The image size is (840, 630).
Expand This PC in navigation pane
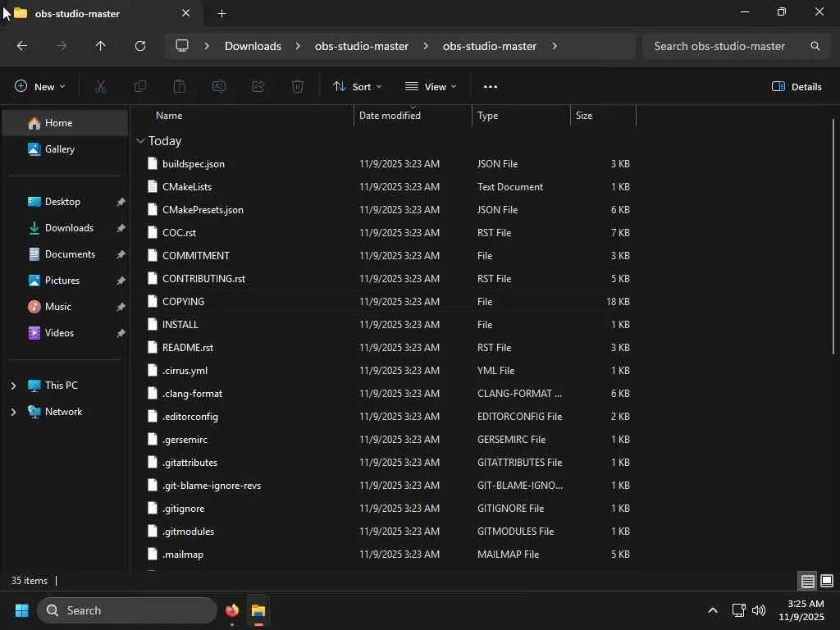click(x=13, y=386)
